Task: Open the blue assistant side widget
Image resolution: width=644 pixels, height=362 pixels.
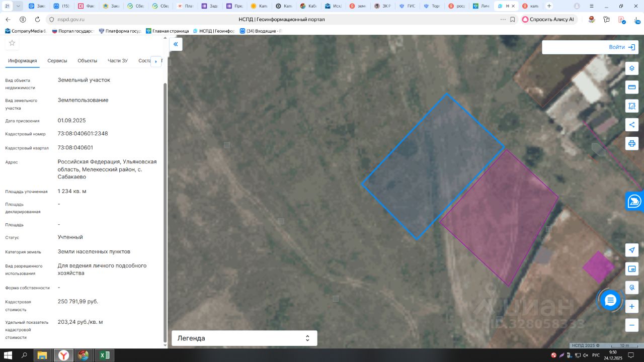Action: click(635, 201)
